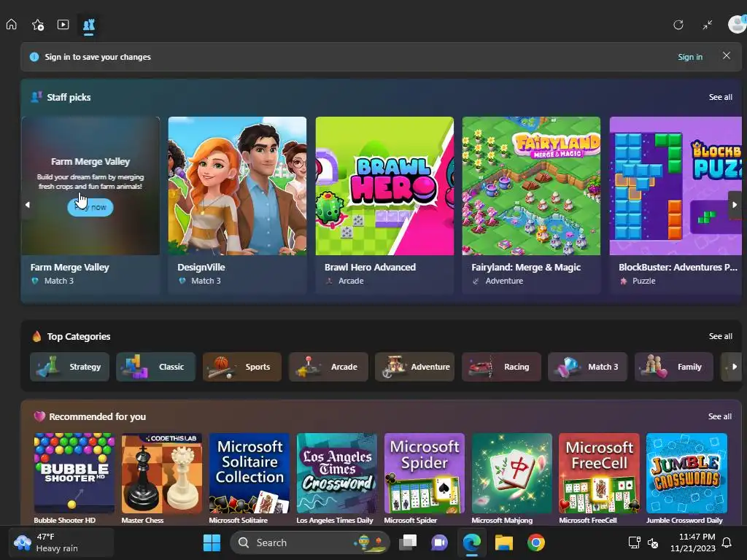Viewport: 747px width, 560px height.
Task: Click Microsoft Edge in the taskbar
Action: click(x=472, y=542)
